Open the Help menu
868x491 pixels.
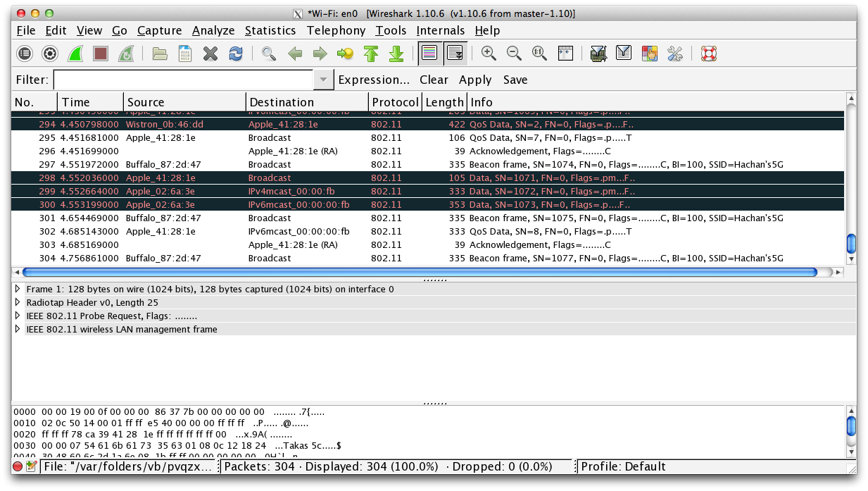click(x=488, y=30)
